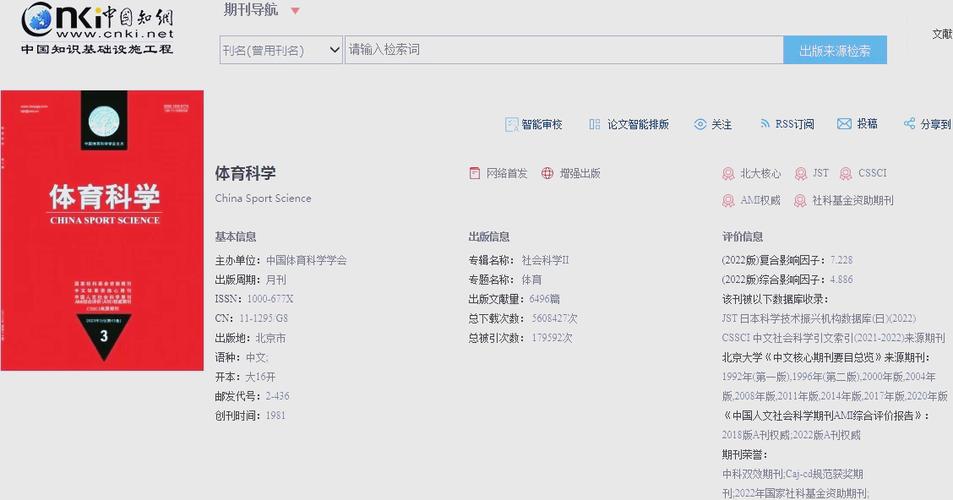Screen dimensions: 953x500
Task: Click the 评价信息 section heading
Action: pyautogui.click(x=742, y=237)
